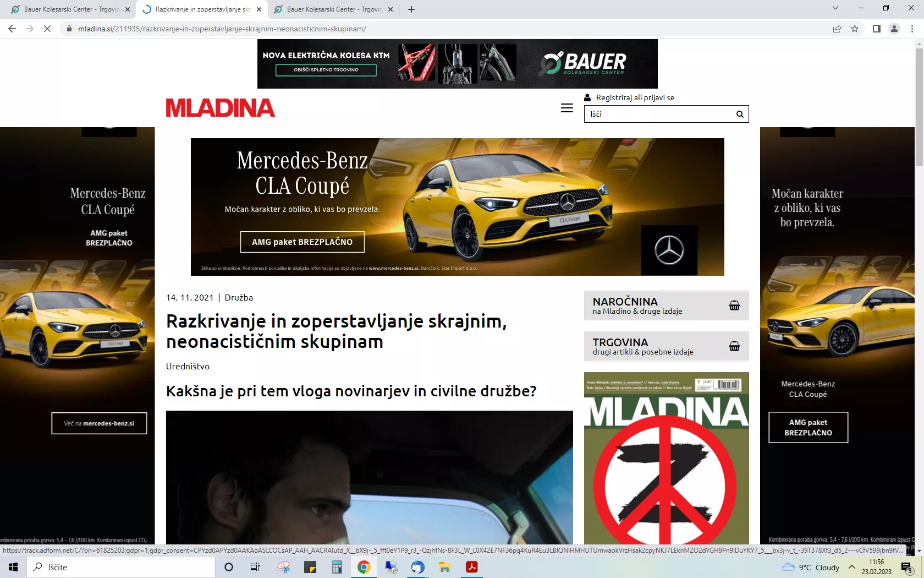Click the search magnifier icon in site search
924x578 pixels.
pos(740,114)
